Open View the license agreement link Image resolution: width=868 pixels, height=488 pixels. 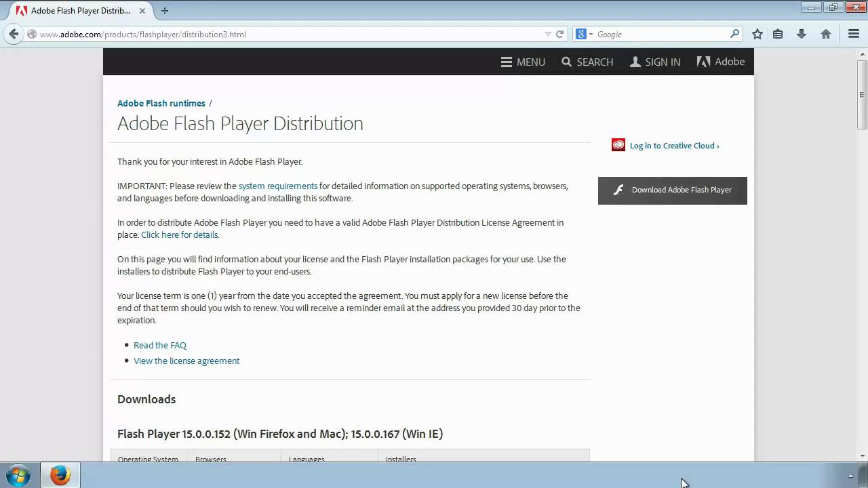coord(186,361)
